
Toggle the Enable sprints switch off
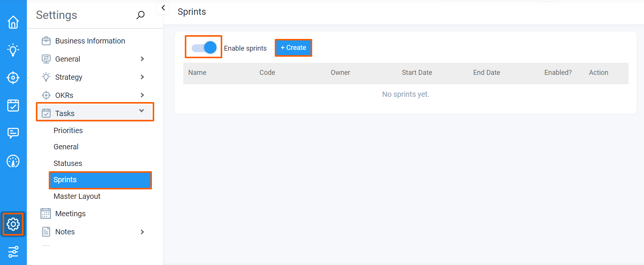(203, 47)
